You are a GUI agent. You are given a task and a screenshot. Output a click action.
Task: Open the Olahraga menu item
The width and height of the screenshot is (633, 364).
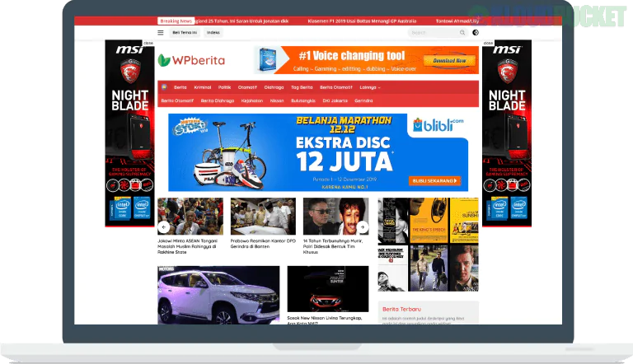click(x=274, y=87)
